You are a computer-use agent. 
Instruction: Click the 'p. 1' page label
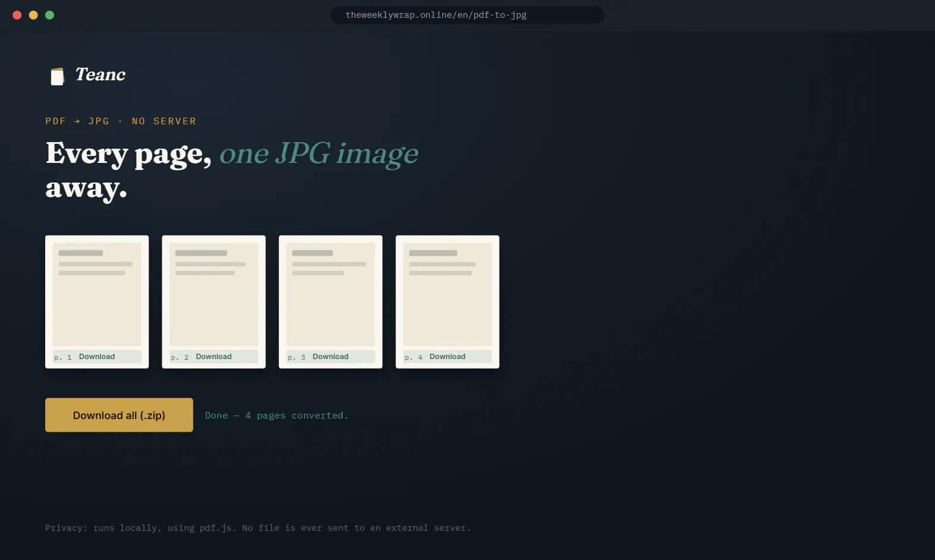tap(63, 357)
